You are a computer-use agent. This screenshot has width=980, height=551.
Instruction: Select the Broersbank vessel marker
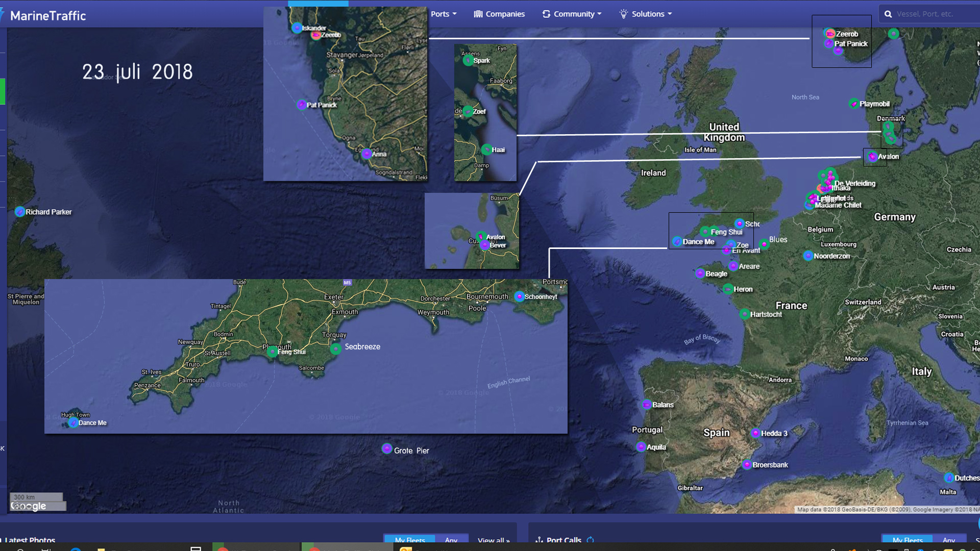coord(747,465)
